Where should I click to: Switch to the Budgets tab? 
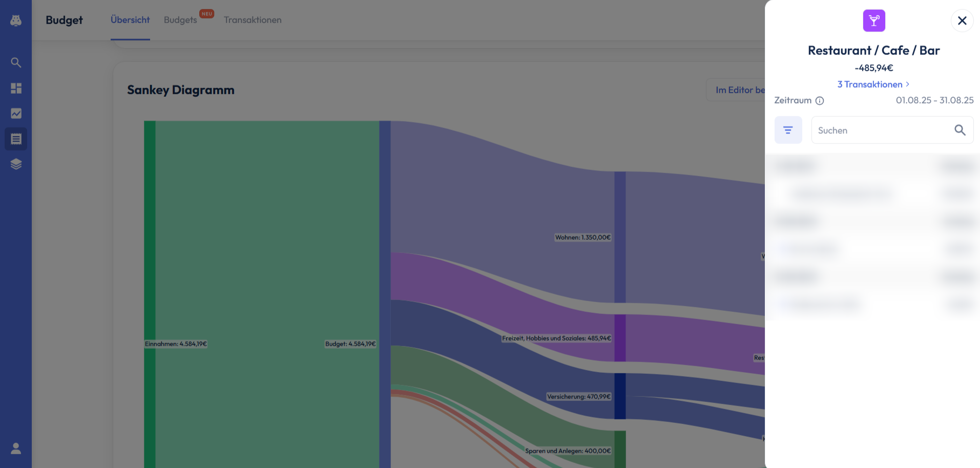(180, 20)
